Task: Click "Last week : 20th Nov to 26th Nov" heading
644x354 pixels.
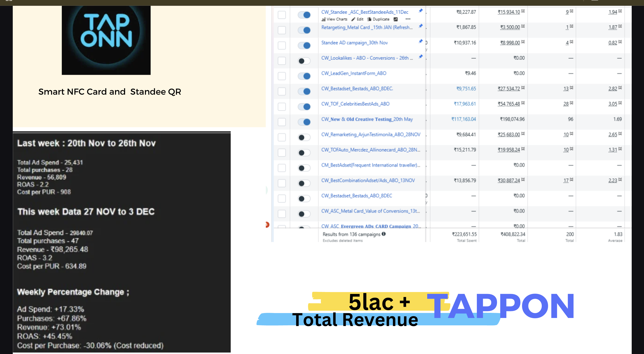Action: [x=86, y=143]
